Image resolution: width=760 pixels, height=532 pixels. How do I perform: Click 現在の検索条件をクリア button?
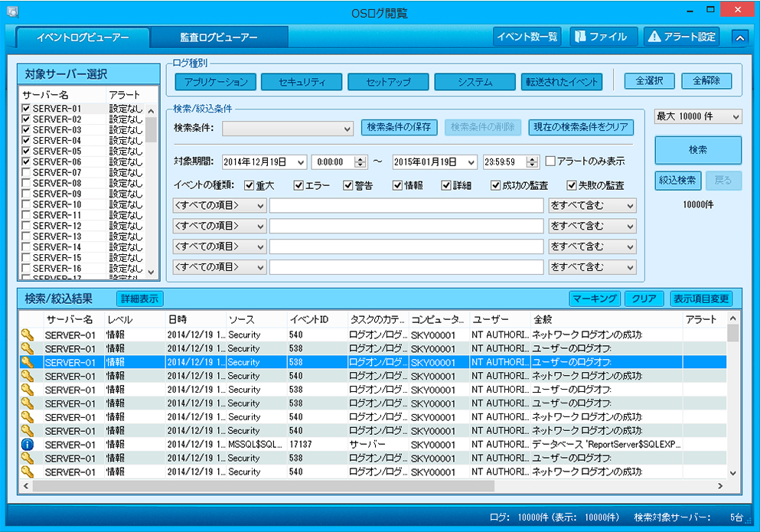click(581, 127)
